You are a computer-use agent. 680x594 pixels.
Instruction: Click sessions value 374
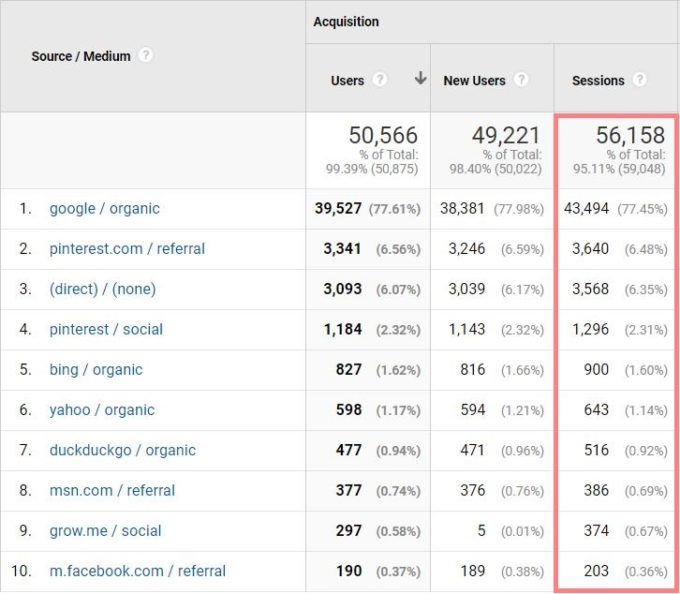596,531
